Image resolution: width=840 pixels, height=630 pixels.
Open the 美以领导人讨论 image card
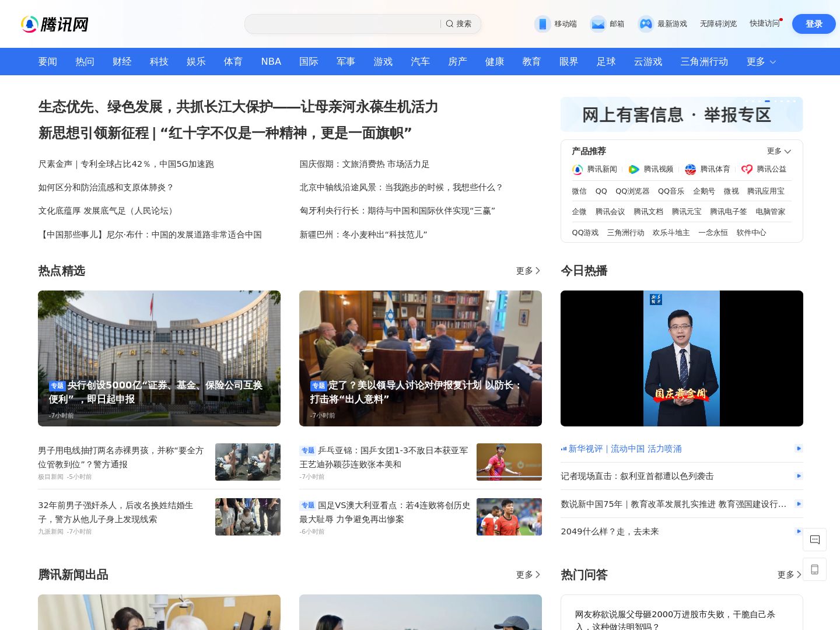[x=421, y=358]
